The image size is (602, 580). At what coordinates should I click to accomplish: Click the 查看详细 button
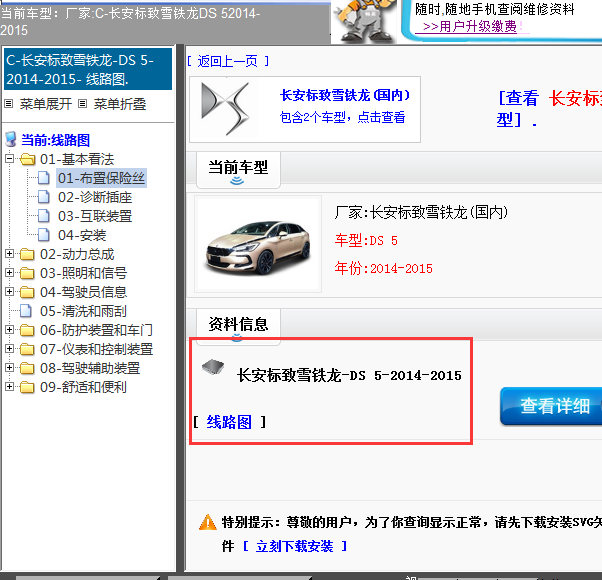coord(551,406)
